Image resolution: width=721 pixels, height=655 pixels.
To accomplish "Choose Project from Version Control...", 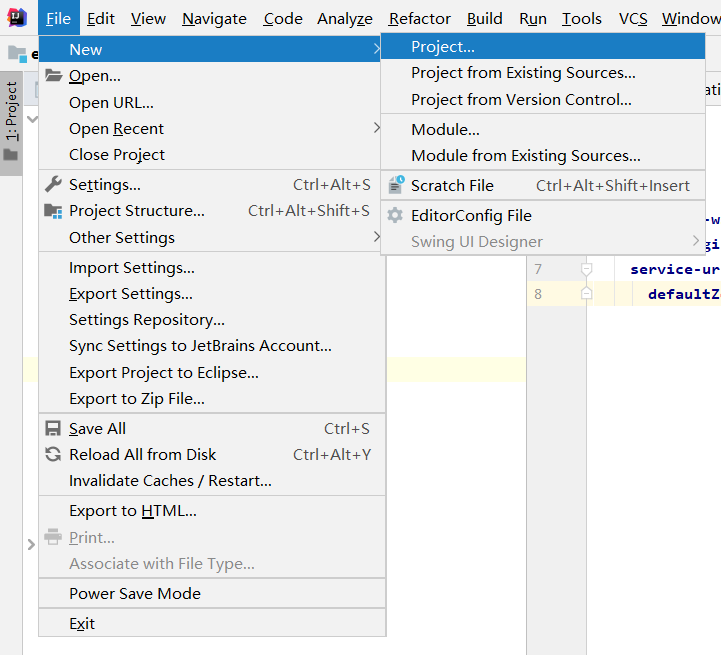I will pos(543,99).
